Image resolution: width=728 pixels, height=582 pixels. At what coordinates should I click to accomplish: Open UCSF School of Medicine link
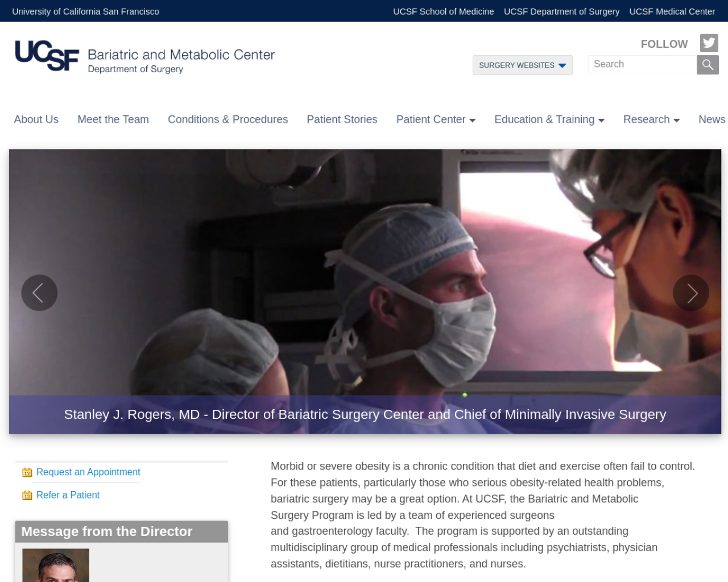pos(444,11)
